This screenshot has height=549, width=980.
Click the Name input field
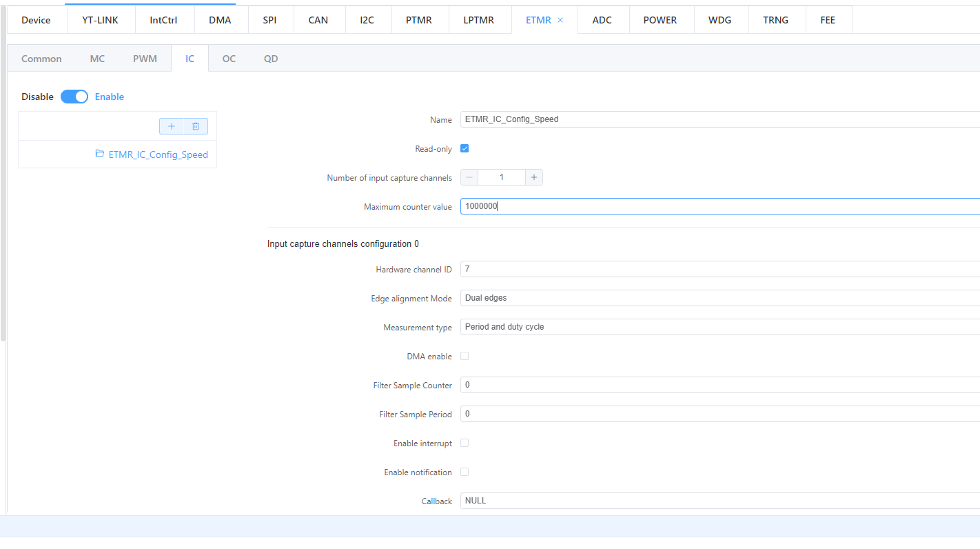point(720,119)
